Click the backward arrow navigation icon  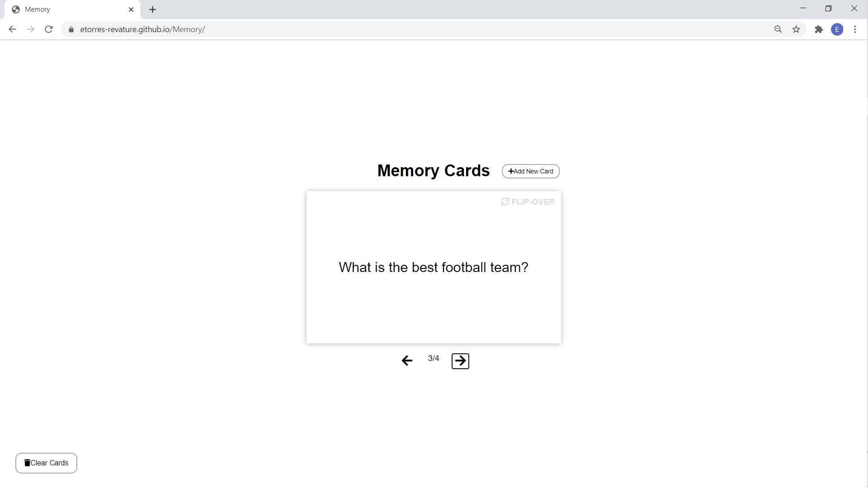[406, 360]
